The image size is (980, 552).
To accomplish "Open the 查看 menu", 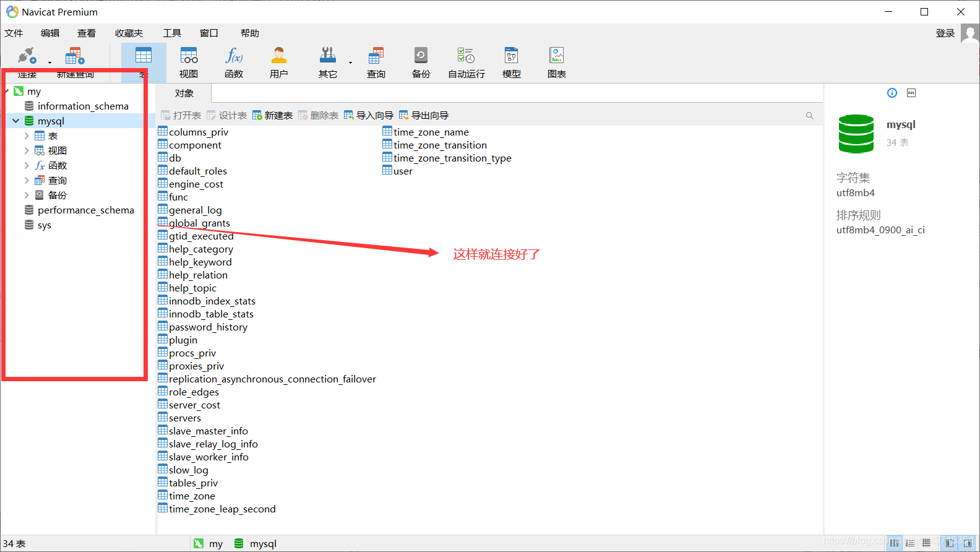I will click(87, 33).
